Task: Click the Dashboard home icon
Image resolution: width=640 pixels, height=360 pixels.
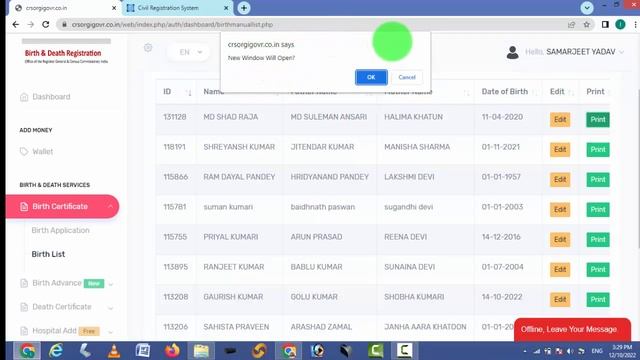Action: pyautogui.click(x=24, y=97)
